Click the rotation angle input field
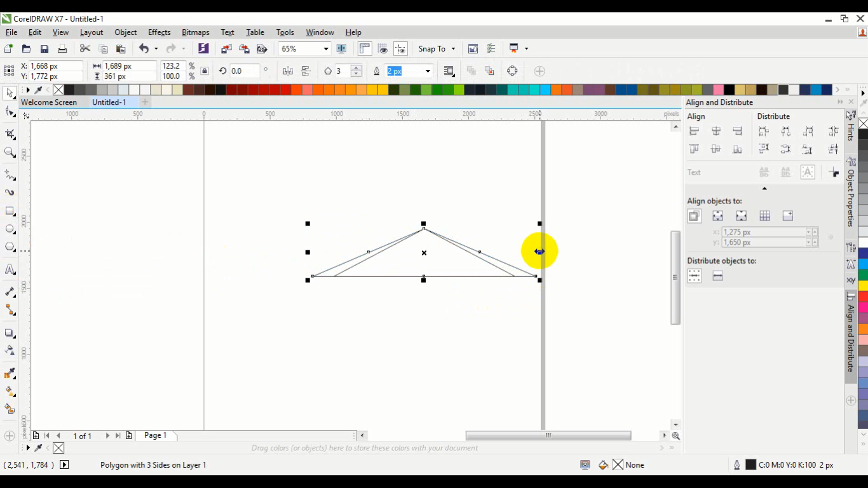The height and width of the screenshot is (488, 868). pyautogui.click(x=245, y=71)
